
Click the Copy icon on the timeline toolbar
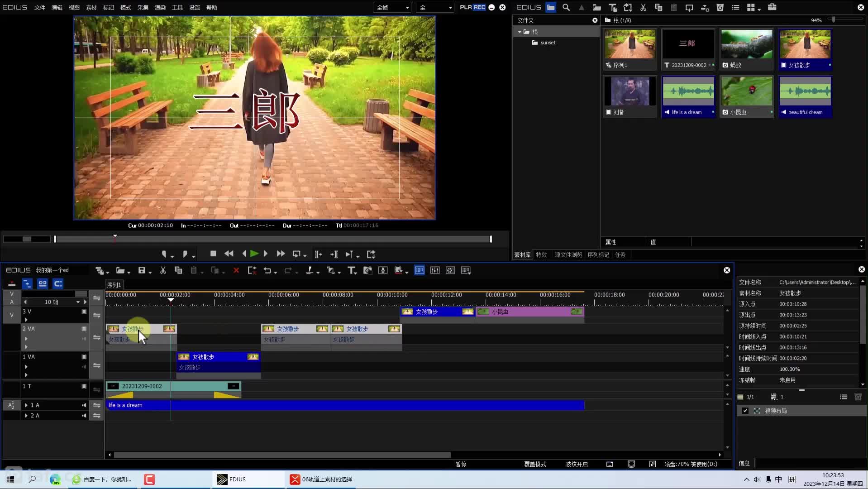pyautogui.click(x=178, y=270)
